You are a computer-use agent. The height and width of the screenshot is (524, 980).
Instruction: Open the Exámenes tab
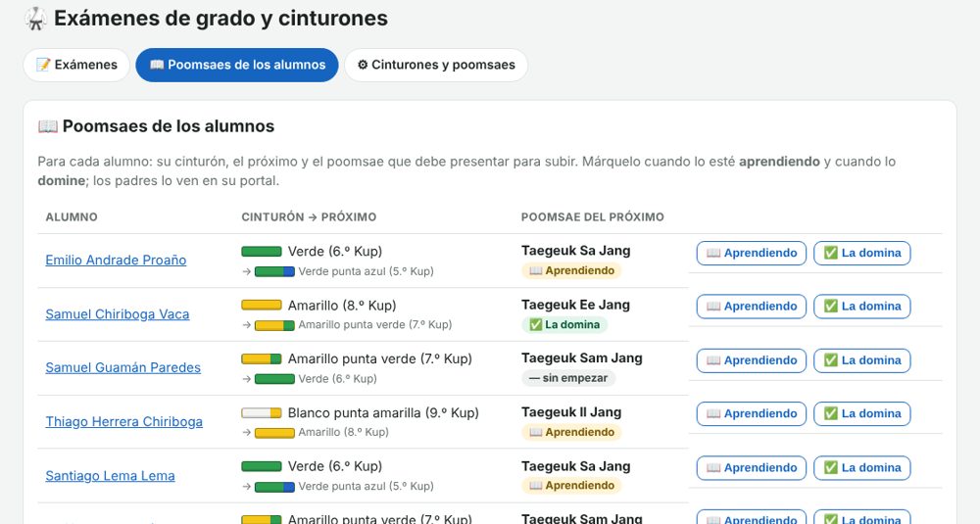pyautogui.click(x=76, y=65)
